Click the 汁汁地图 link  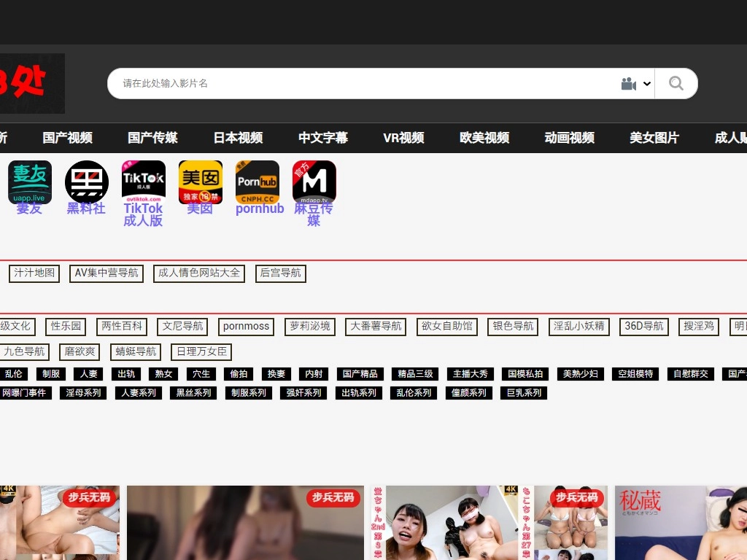tap(34, 273)
